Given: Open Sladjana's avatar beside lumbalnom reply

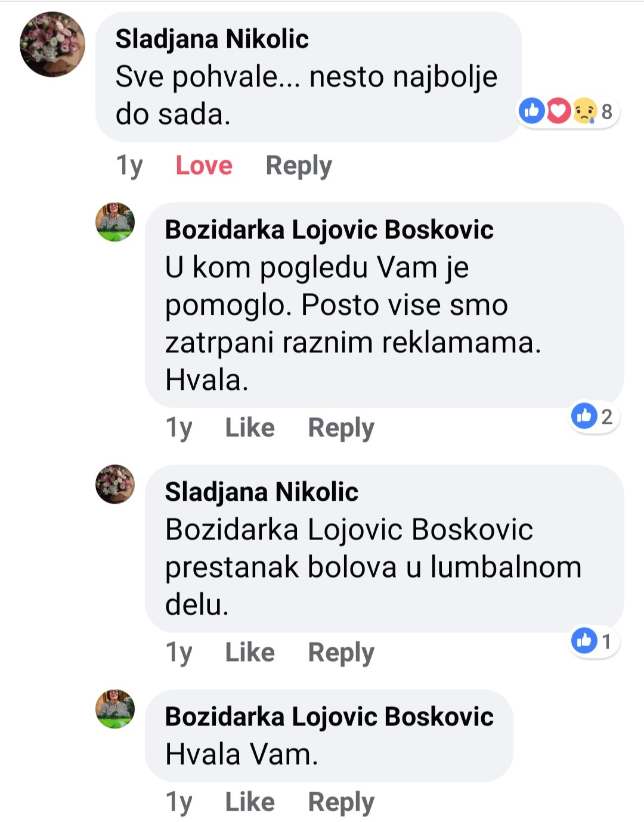Looking at the screenshot, I should [115, 484].
